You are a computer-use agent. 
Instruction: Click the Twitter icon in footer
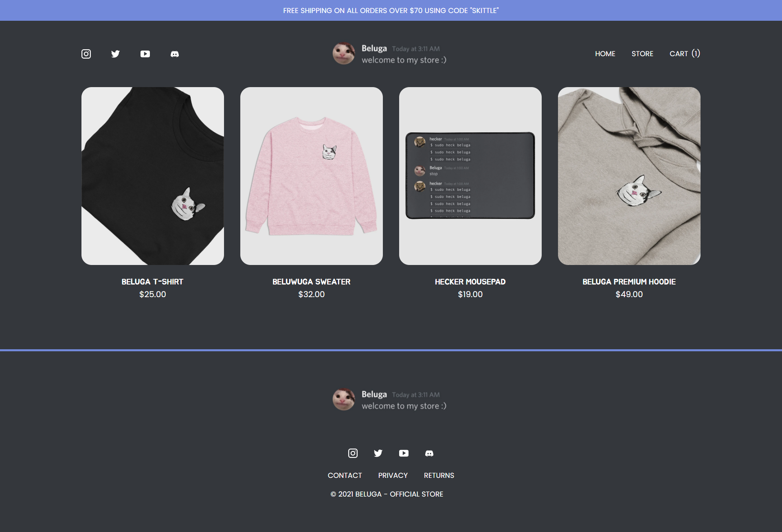pos(378,453)
